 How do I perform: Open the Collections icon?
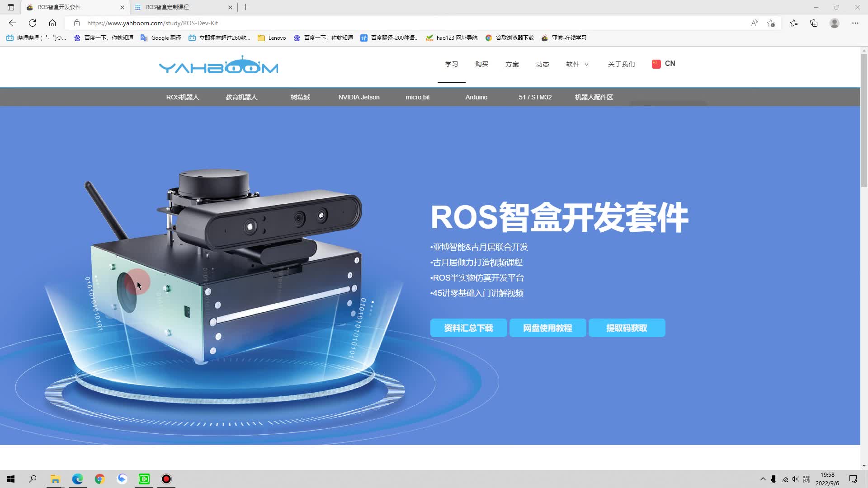pos(814,23)
